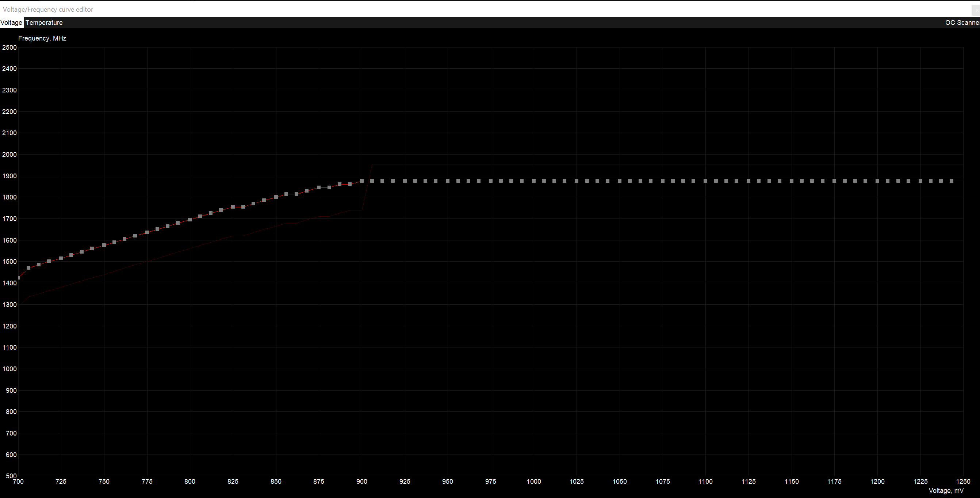
Task: Select the curve point at 850 mV
Action: (276, 197)
